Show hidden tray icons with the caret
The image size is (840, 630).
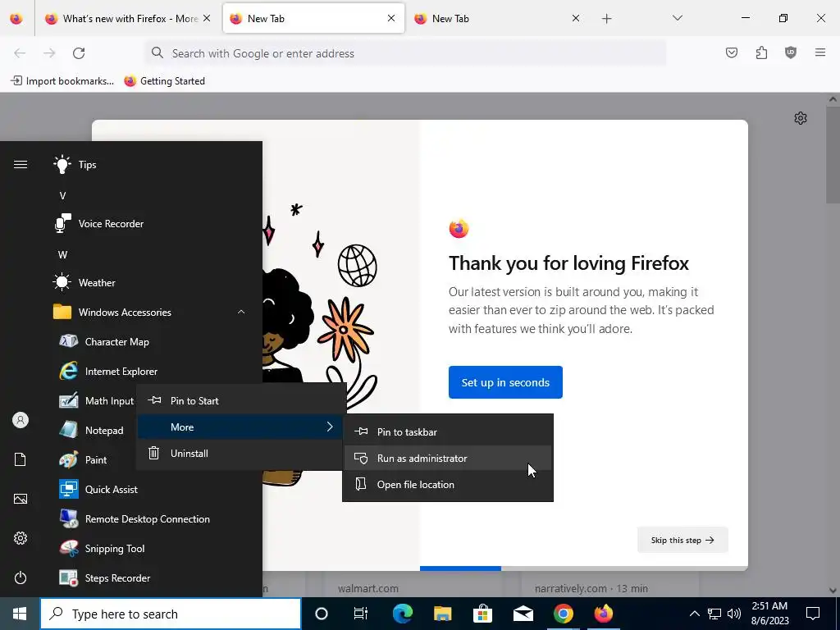[x=694, y=614]
